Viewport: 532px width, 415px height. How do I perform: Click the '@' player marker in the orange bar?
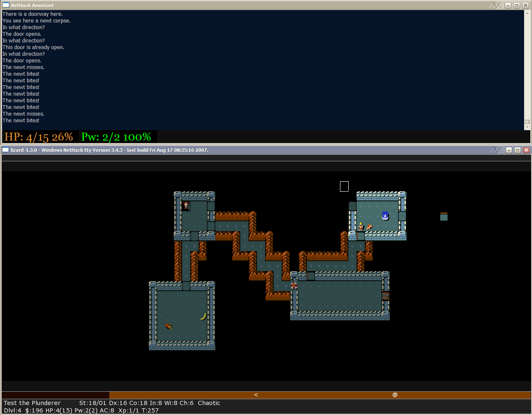[395, 395]
